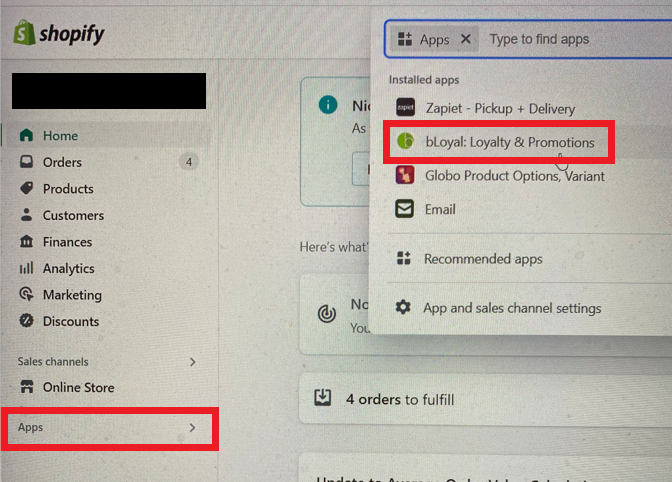Click the Products tag icon
The width and height of the screenshot is (672, 482).
click(26, 188)
